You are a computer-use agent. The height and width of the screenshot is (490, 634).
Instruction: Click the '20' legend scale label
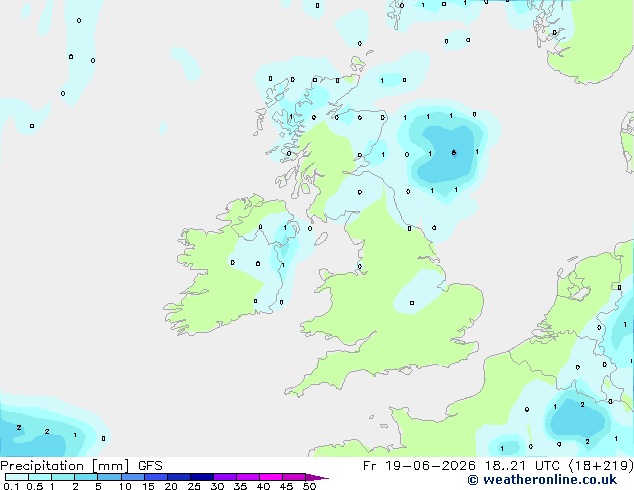point(171,486)
